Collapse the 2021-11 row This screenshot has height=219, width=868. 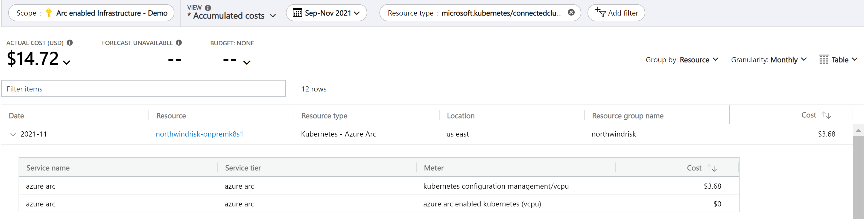point(13,135)
